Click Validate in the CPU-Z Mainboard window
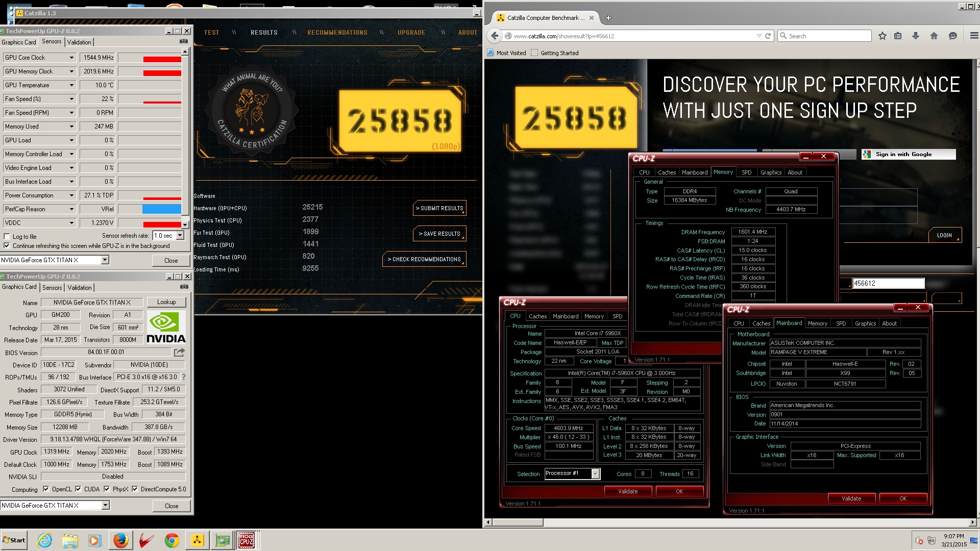The width and height of the screenshot is (980, 551). 851,498
